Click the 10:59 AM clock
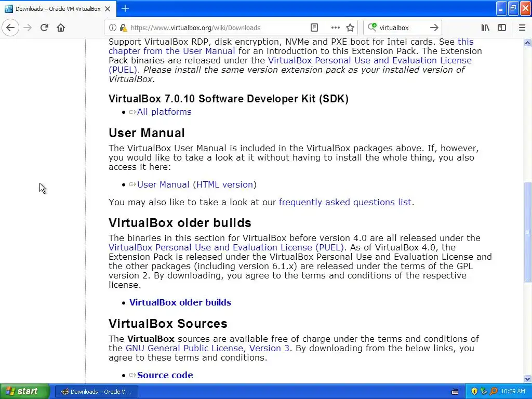532x399 pixels. click(513, 392)
